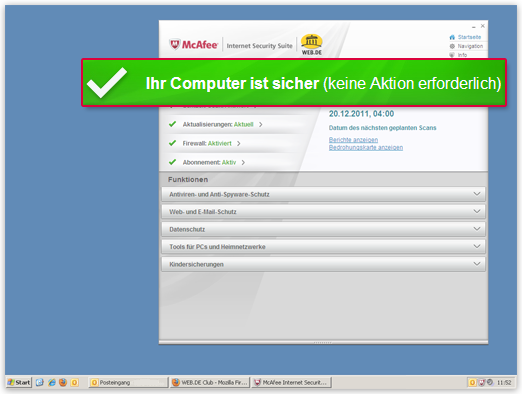Open Firewall details arrow
Screen dimensions: 522x394
[239, 143]
